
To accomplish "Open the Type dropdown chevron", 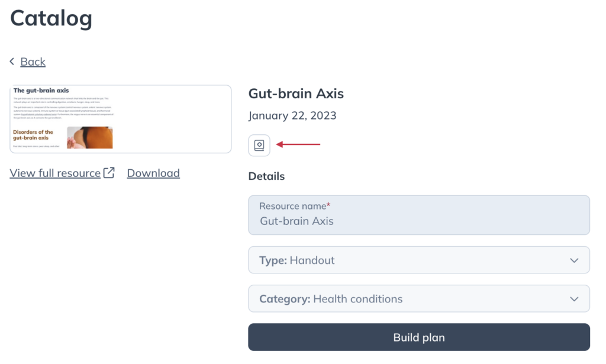I will (x=574, y=260).
